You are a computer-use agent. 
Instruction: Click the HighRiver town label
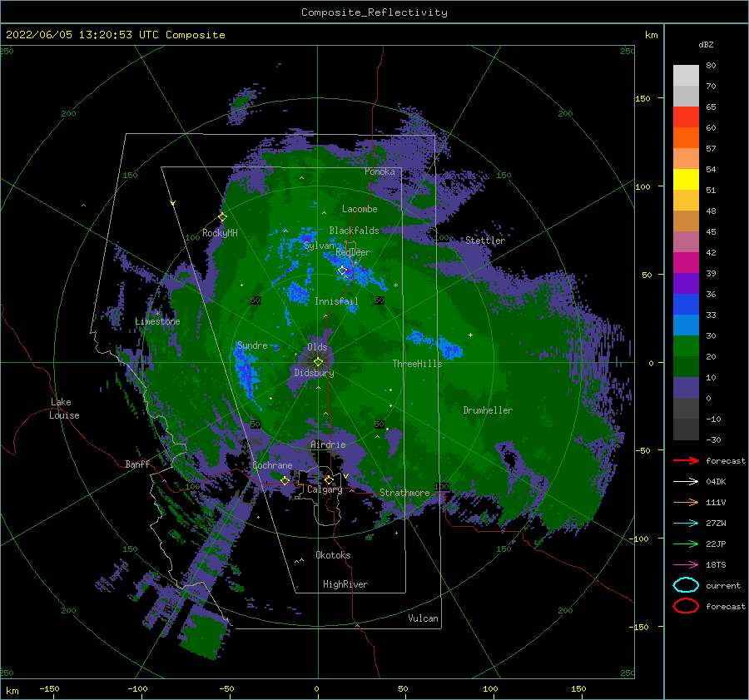(x=345, y=584)
